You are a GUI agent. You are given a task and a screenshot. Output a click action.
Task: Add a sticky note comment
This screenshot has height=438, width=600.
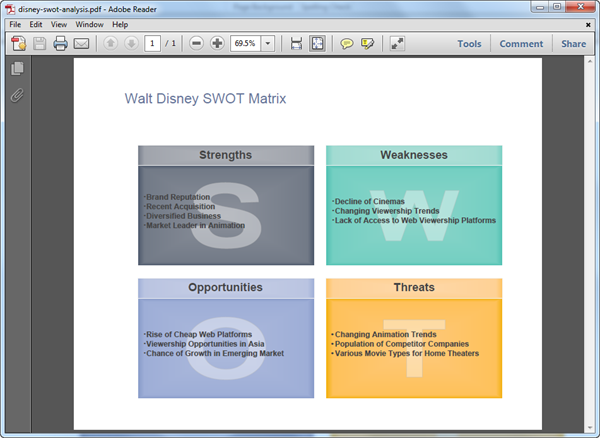pyautogui.click(x=347, y=44)
